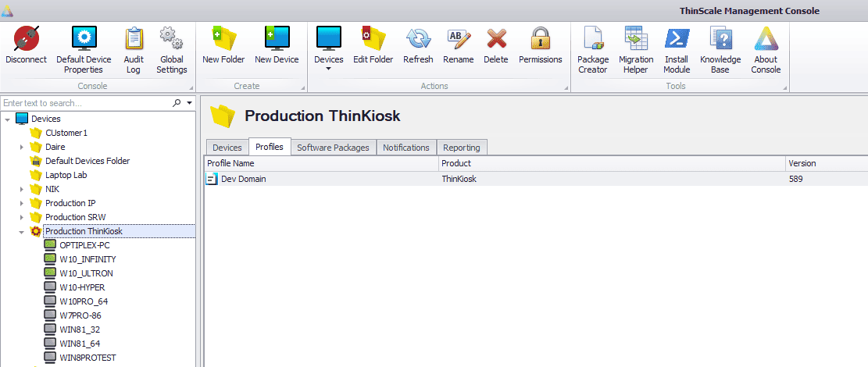Collapse the root Devices tree node

[7, 119]
